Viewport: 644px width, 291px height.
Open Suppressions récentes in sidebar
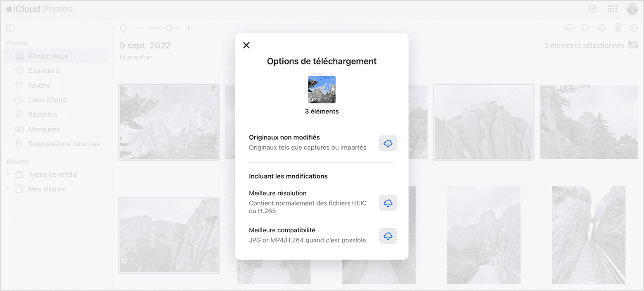[x=55, y=144]
